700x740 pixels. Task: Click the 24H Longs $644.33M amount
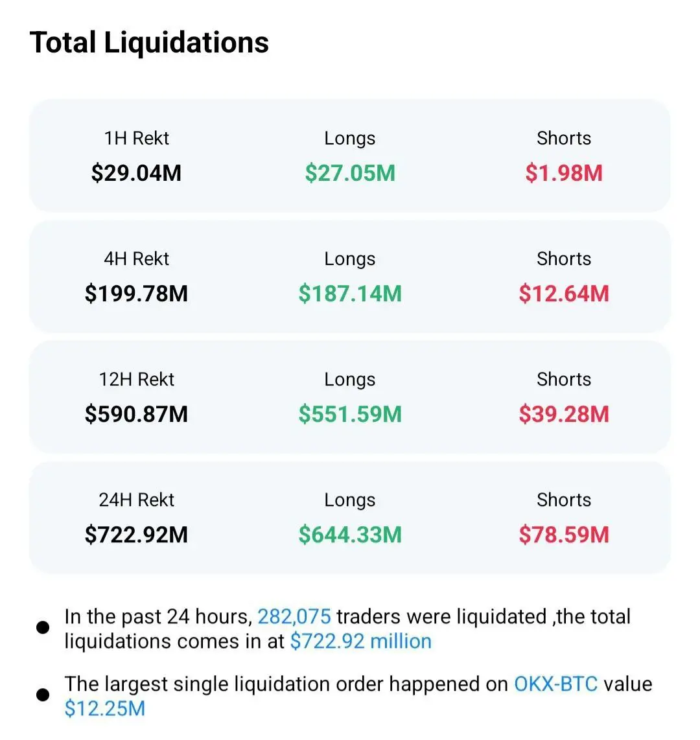point(350,535)
